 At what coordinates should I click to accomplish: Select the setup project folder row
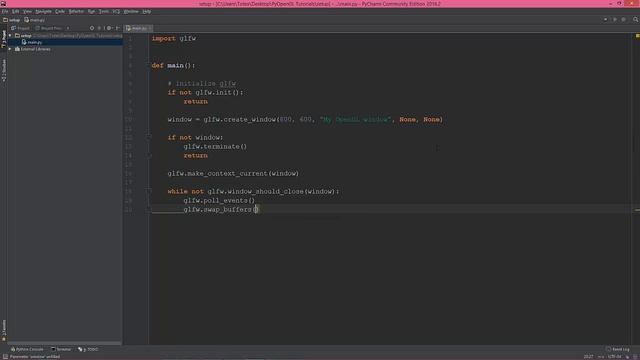(65, 36)
